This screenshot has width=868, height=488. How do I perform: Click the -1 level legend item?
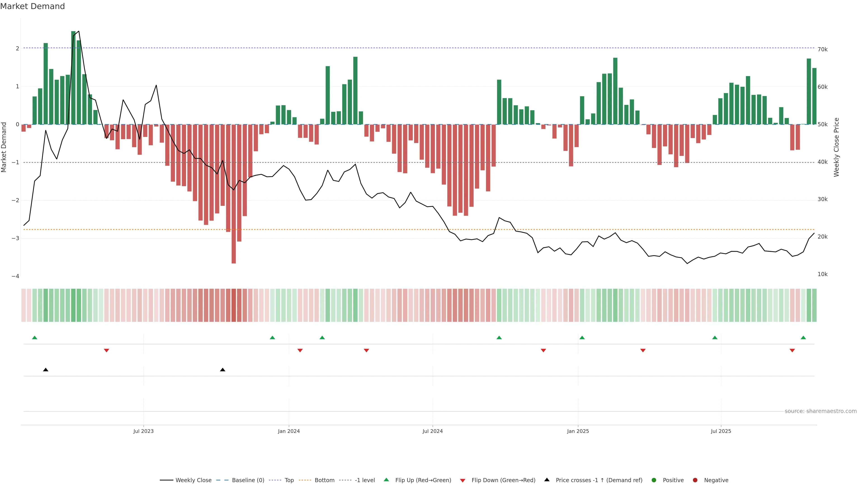point(365,480)
